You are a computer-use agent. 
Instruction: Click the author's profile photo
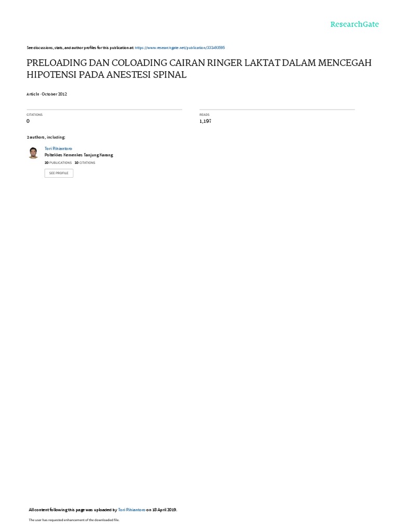pos(33,153)
